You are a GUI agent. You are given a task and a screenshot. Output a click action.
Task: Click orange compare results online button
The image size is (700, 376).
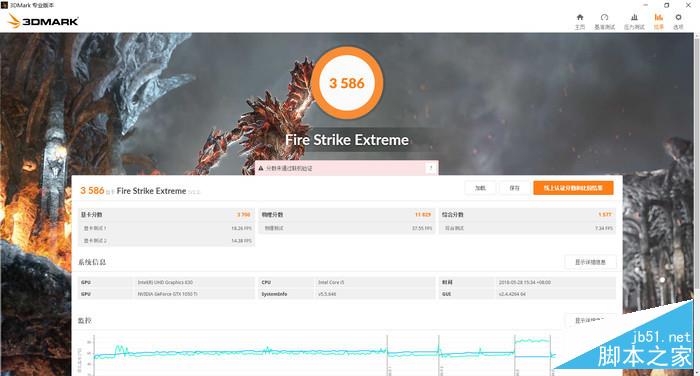(573, 188)
